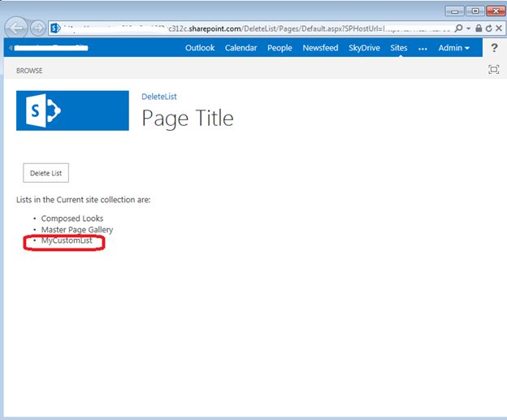Stop loading with the address bar X icon
507x420 pixels.
[x=499, y=28]
